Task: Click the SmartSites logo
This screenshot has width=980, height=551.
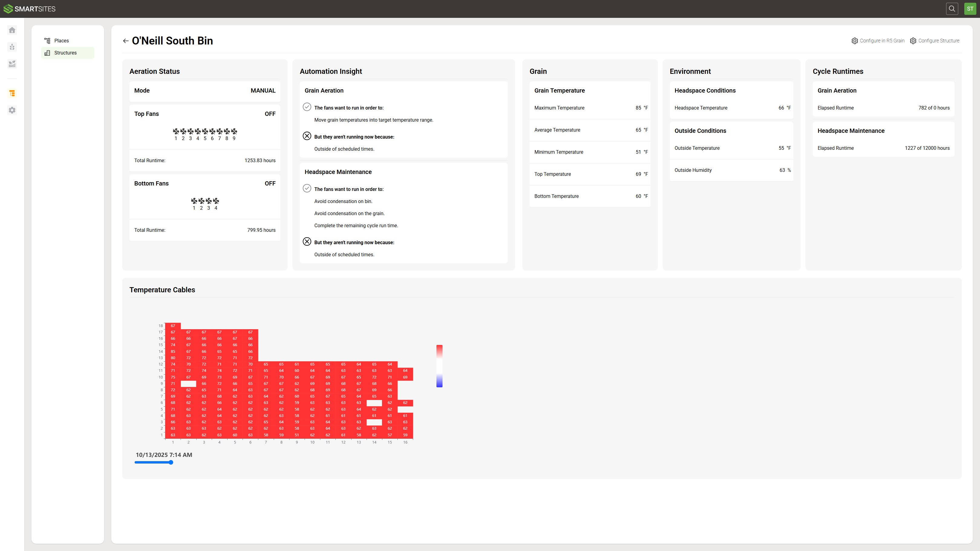Action: (x=30, y=9)
